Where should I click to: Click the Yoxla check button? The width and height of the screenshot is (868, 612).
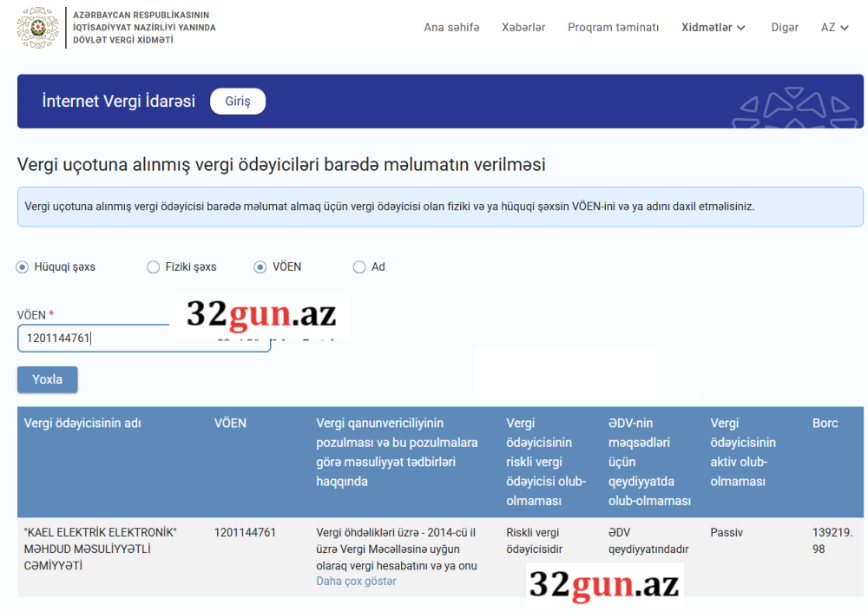(47, 379)
